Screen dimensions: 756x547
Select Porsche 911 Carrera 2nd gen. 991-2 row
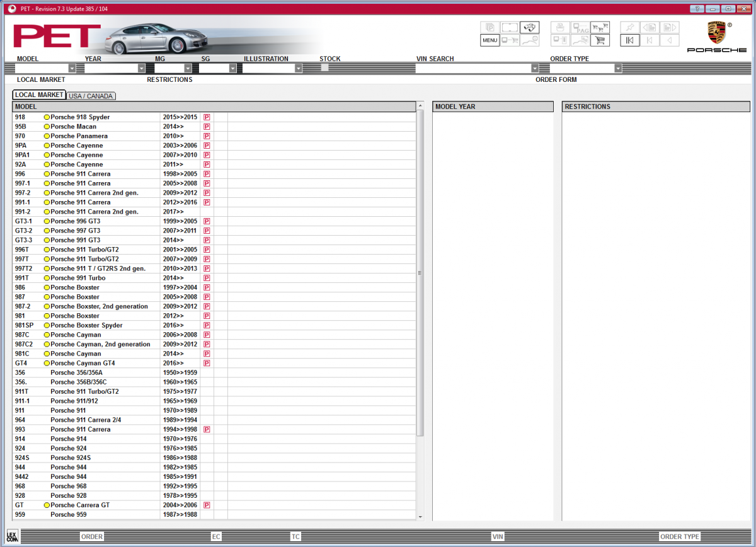click(214, 212)
